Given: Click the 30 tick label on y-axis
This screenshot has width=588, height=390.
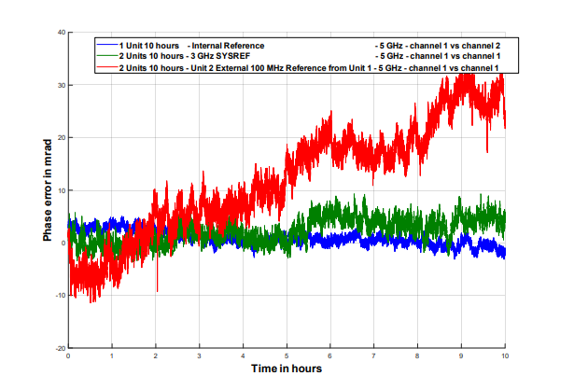Looking at the screenshot, I should tap(60, 86).
